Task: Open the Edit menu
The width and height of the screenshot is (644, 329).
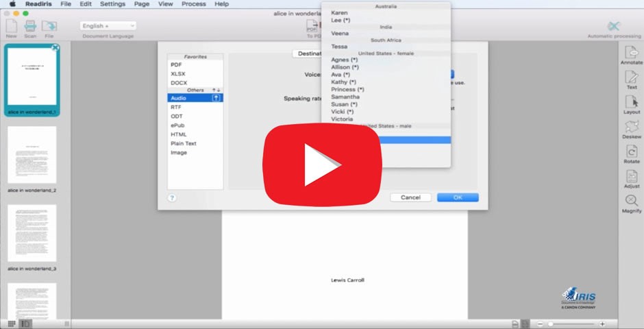Action: [x=86, y=3]
